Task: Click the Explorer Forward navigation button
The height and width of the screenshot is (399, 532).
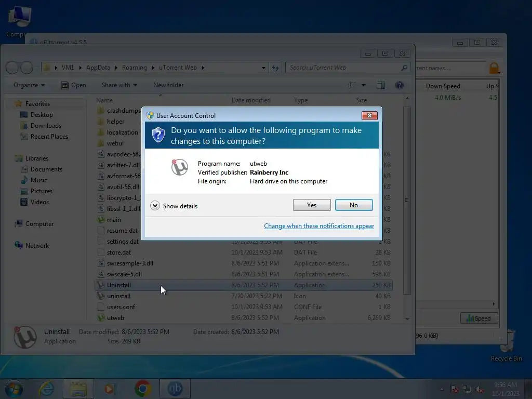Action: (27, 68)
